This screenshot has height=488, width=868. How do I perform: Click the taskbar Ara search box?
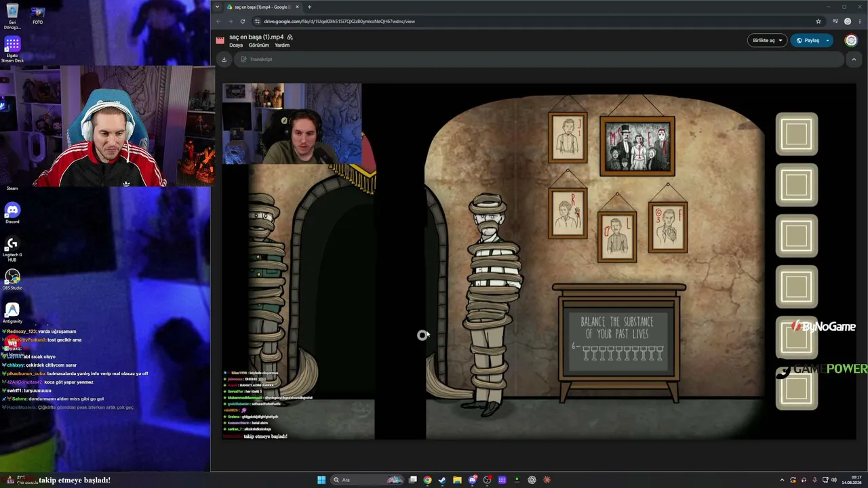[x=367, y=480]
